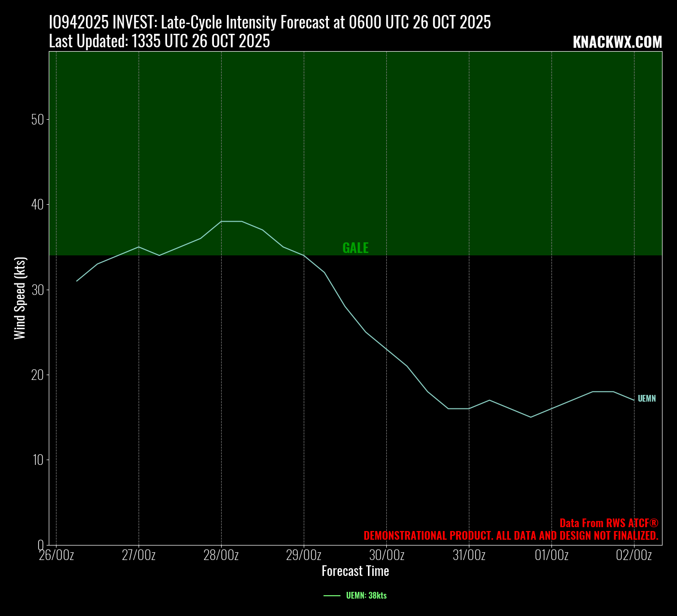Click the 'Last Updated: 1335 UTC' subtitle
The image size is (677, 616).
[159, 42]
